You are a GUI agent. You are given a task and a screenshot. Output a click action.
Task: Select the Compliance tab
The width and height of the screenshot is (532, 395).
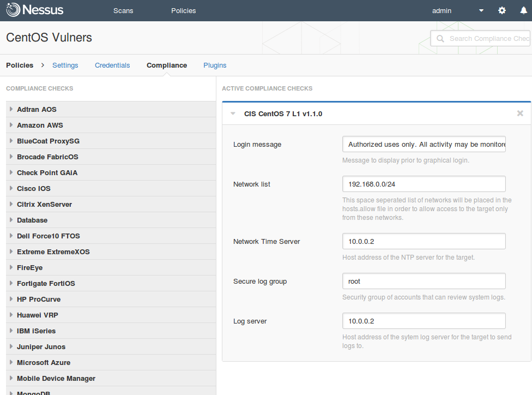click(x=167, y=65)
